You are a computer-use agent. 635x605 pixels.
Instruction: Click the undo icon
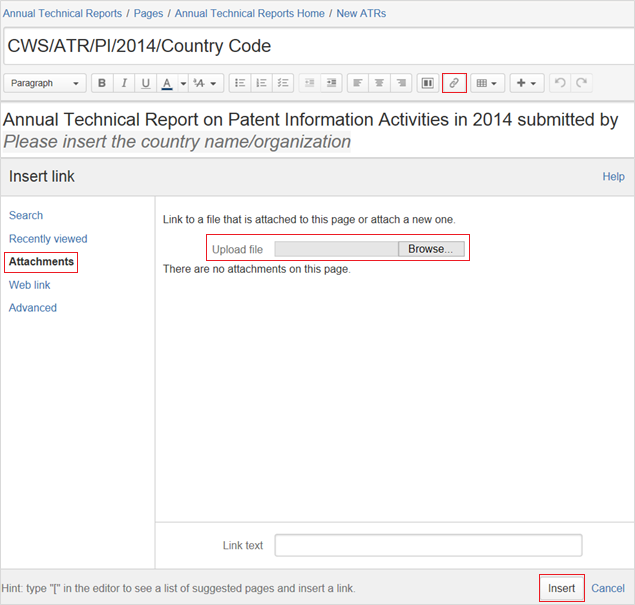pos(560,83)
